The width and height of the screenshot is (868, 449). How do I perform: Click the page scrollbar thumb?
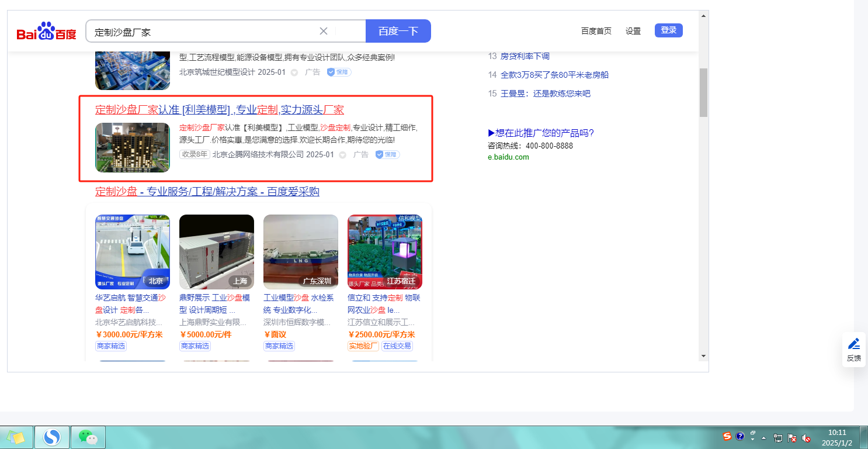[x=703, y=92]
